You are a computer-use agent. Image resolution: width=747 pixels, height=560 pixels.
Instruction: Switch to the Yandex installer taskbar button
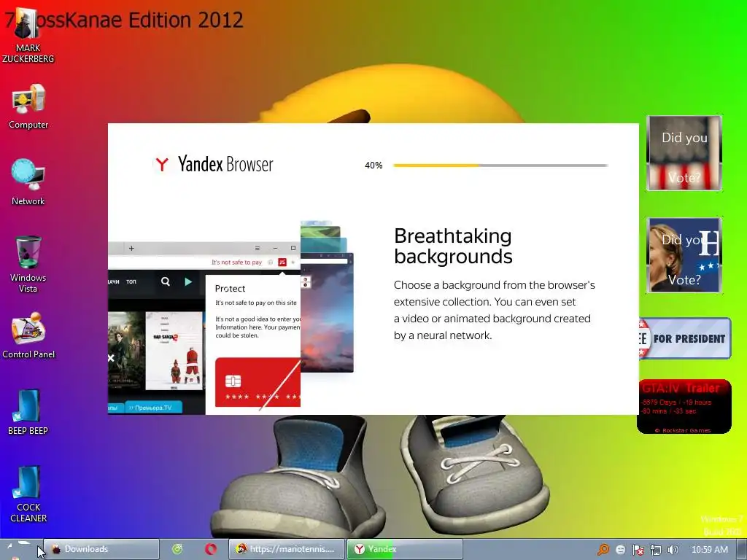tap(404, 549)
